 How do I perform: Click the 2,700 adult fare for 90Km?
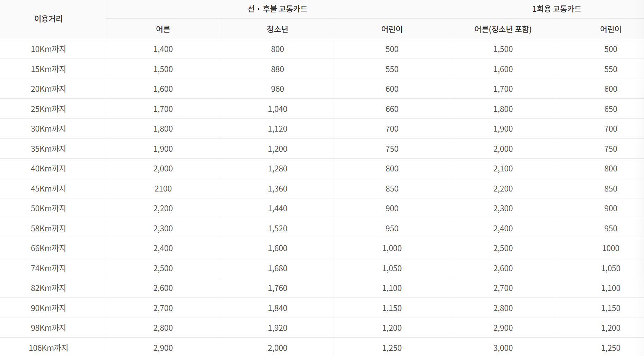click(163, 308)
